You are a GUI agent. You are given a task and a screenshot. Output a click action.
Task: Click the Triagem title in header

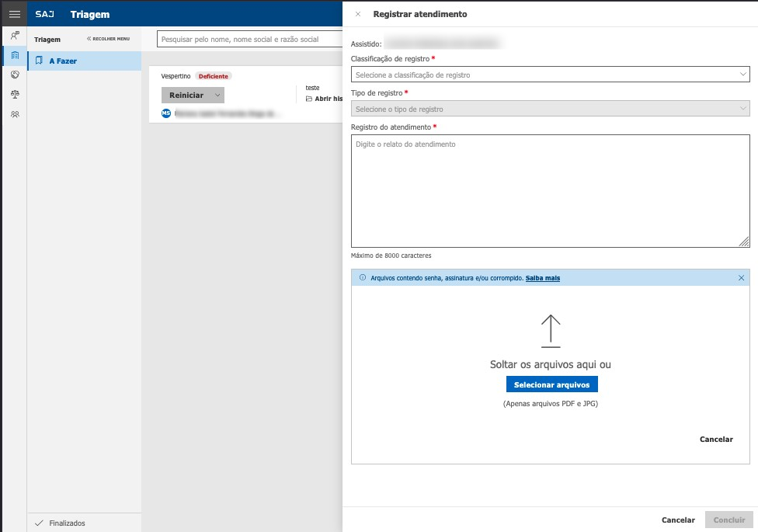coord(90,15)
